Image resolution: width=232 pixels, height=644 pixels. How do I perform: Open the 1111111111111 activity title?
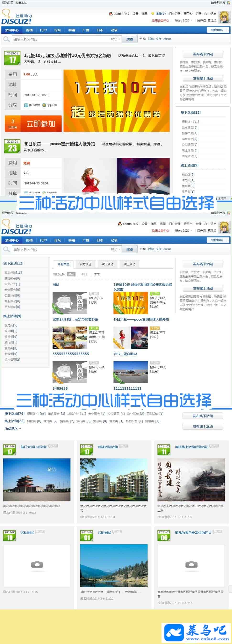[x=127, y=388]
